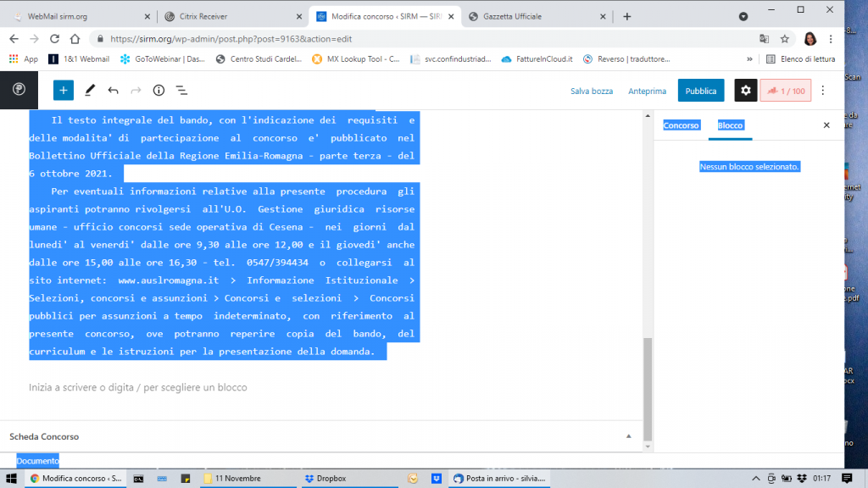Screen dimensions: 868x488
Task: Bookmark page with the star icon
Action: pyautogui.click(x=785, y=39)
